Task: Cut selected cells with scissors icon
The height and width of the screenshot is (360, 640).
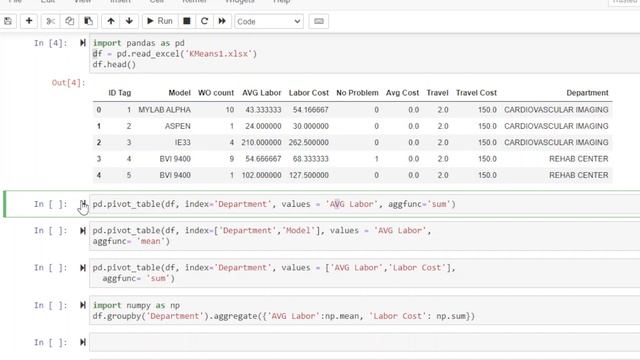Action: click(x=51, y=21)
